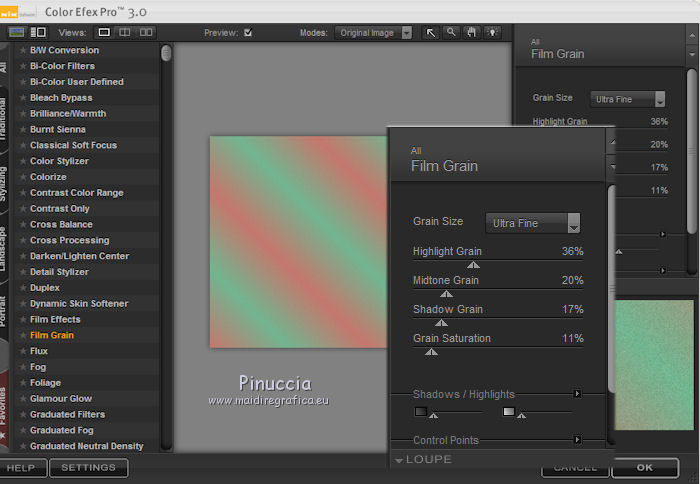Toggle favorite star for Graduated Filters
The height and width of the screenshot is (484, 700).
pos(23,415)
